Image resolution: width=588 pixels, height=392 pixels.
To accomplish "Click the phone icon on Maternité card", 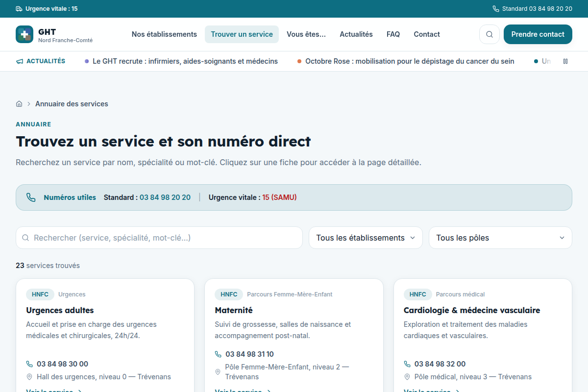I will click(218, 354).
